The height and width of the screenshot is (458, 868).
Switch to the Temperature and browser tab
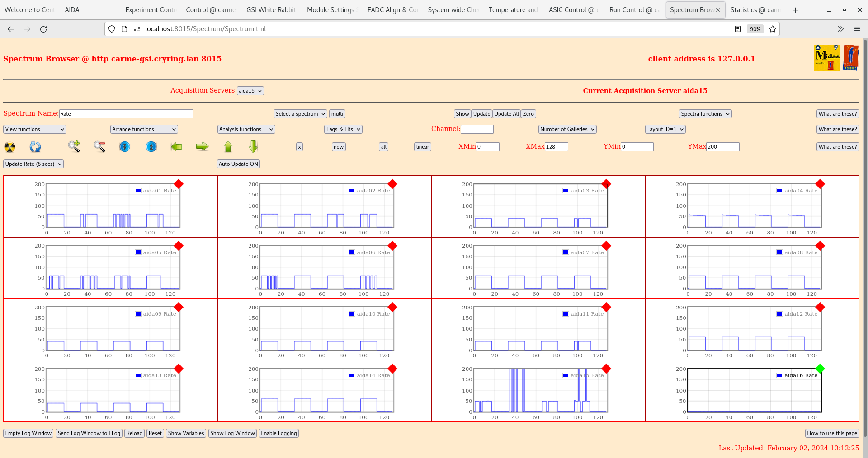tap(513, 10)
